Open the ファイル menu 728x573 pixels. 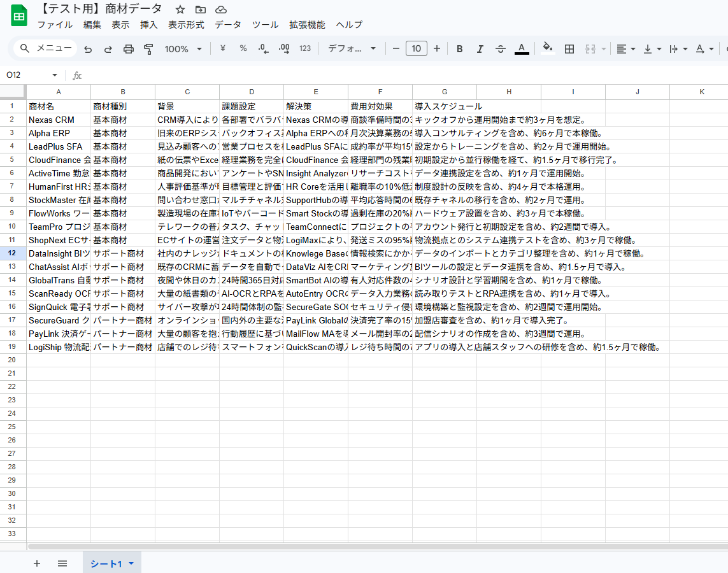(x=55, y=25)
